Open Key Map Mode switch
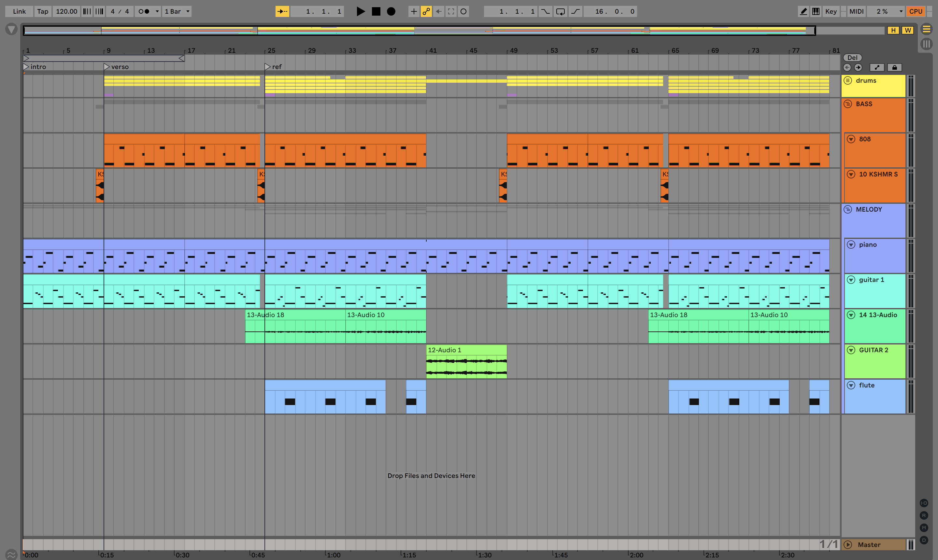 point(831,11)
